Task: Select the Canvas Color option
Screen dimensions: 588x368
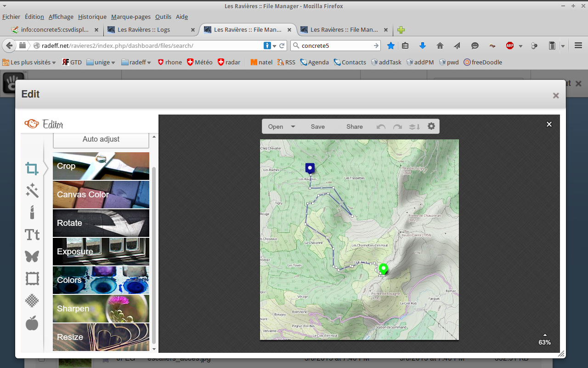Action: [x=101, y=195]
